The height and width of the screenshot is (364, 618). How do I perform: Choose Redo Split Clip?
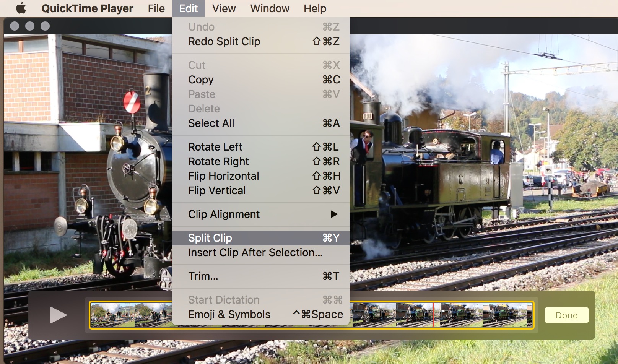click(261, 41)
